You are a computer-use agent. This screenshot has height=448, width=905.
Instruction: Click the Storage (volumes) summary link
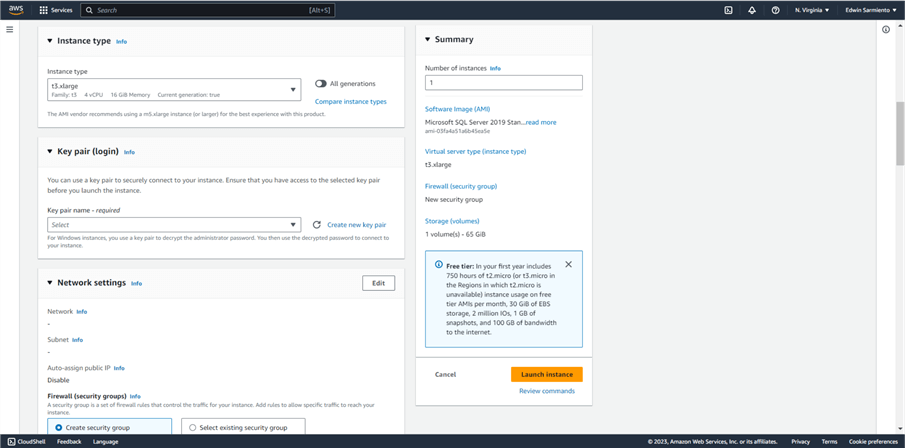tap(452, 221)
